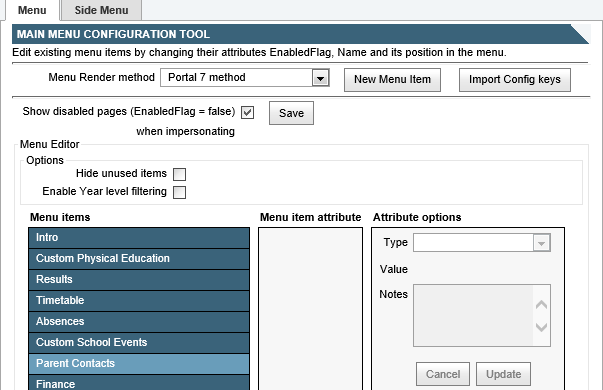Enable the Hide unused items checkbox
This screenshot has height=390, width=603.
coord(179,174)
